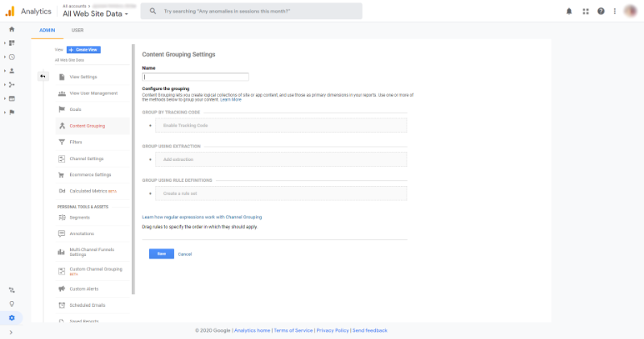This screenshot has height=339, width=644.
Task: Open the Help question mark icon
Action: (601, 11)
